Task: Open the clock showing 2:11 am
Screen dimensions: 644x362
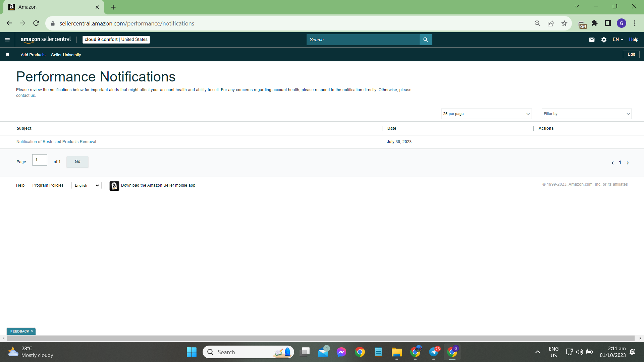Action: [x=613, y=352]
